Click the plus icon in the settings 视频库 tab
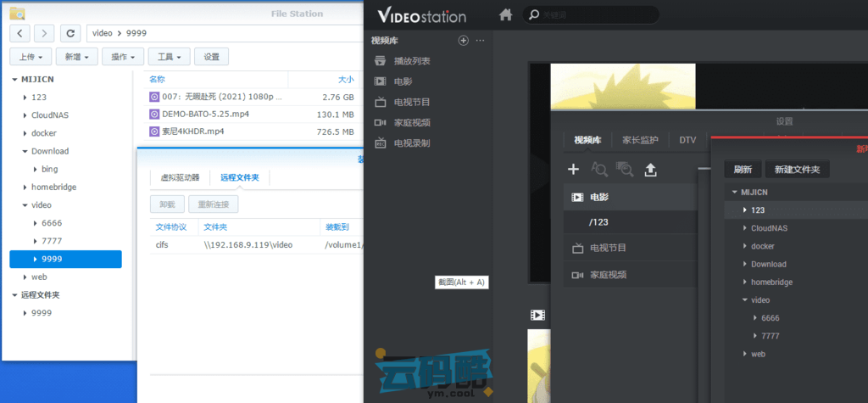868x403 pixels. coord(573,170)
